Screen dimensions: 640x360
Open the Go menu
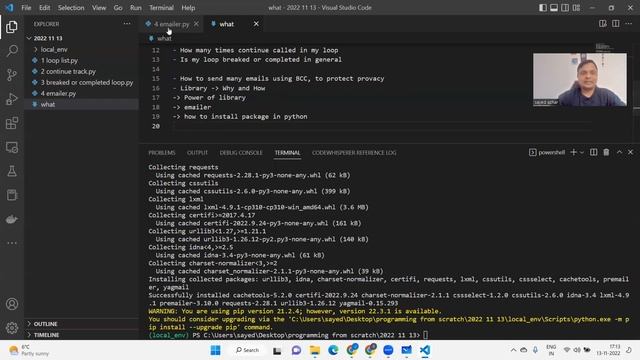(x=118, y=8)
